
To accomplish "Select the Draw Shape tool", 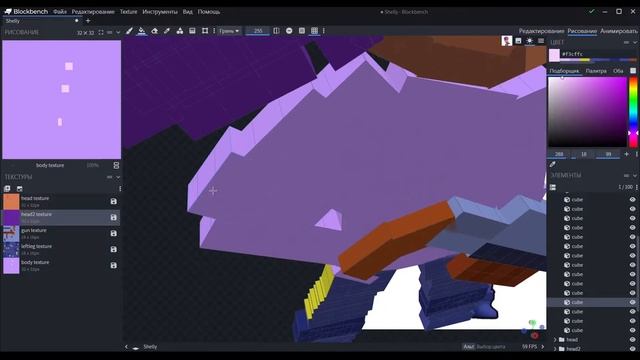I will (180, 31).
